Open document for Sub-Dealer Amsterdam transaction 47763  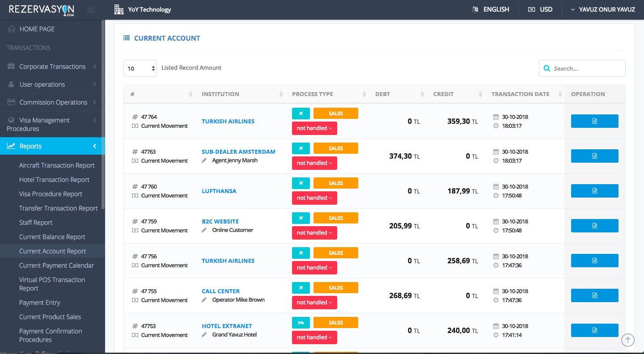coord(595,156)
